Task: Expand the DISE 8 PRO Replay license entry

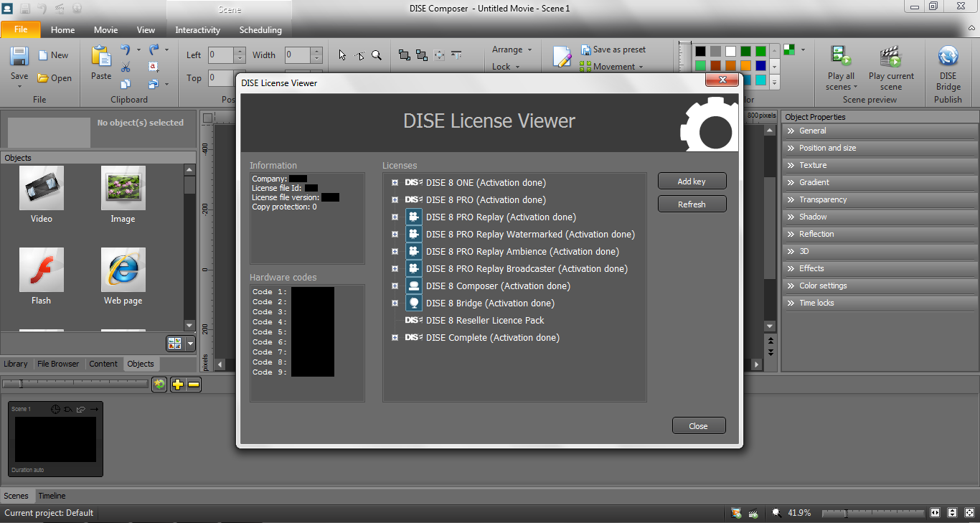Action: pyautogui.click(x=395, y=217)
